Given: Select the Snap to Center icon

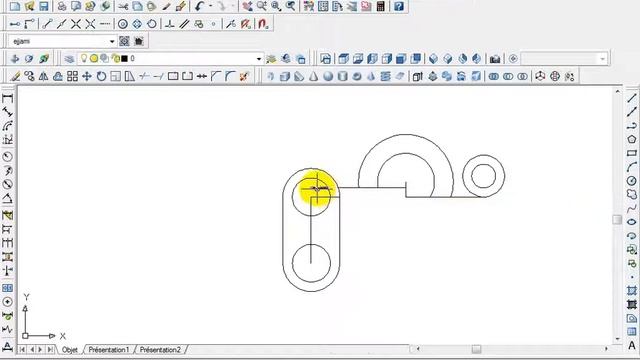Looking at the screenshot, I should pos(122,24).
